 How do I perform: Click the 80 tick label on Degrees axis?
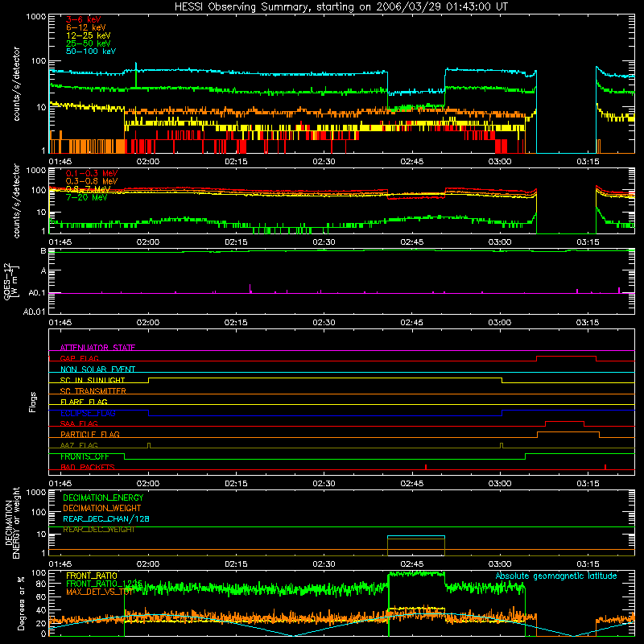point(41,584)
